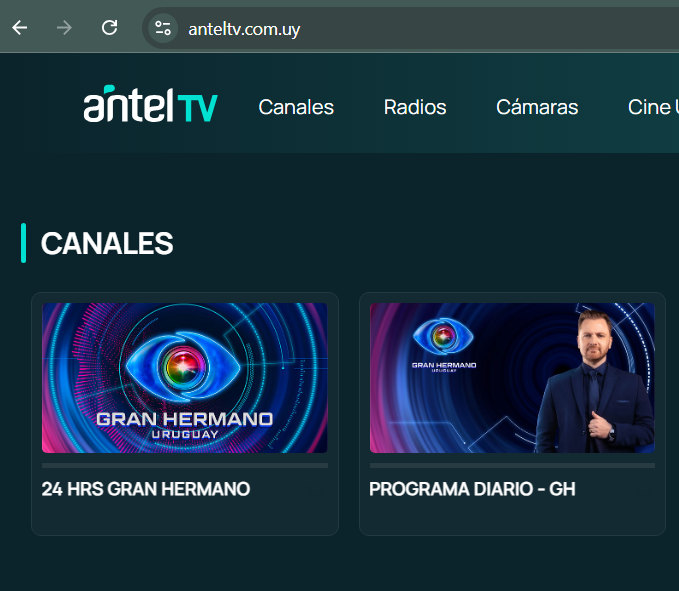
Task: Click the PROGRAMA DIARIO - GH title
Action: tap(472, 489)
